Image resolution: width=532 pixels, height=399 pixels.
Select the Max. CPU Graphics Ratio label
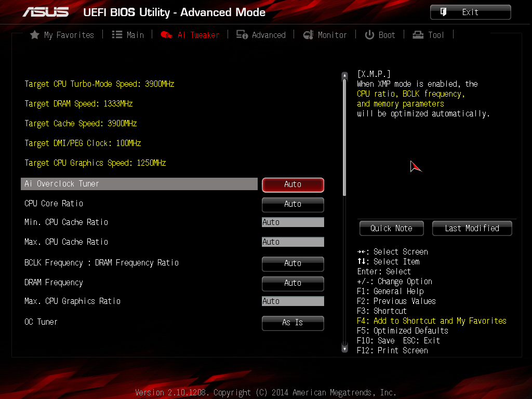72,301
